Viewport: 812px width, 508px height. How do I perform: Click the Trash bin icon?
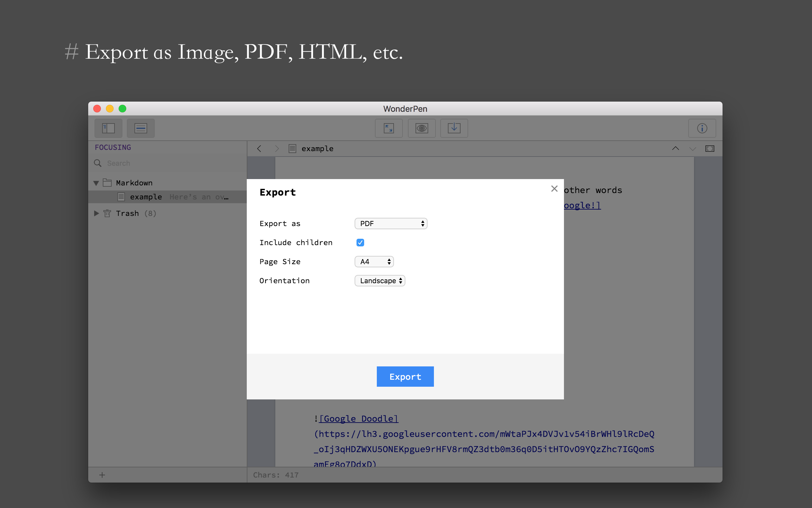tap(107, 213)
